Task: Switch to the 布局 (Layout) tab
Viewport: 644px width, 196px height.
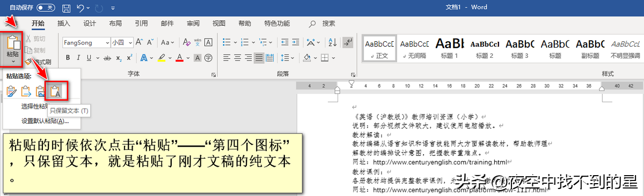Action: [x=115, y=24]
